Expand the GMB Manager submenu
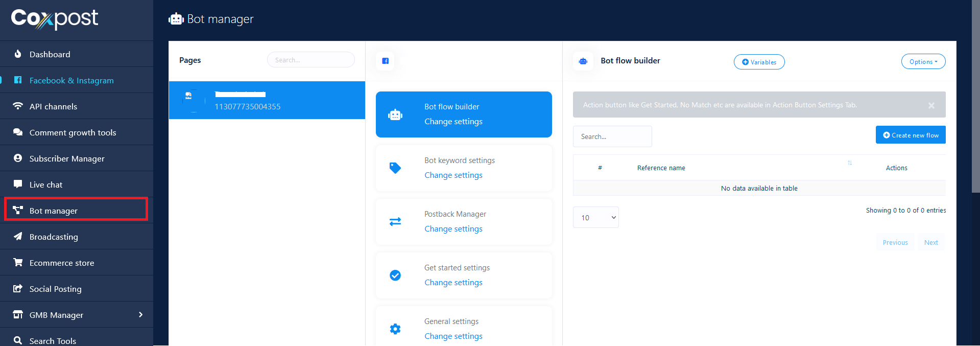 point(140,315)
